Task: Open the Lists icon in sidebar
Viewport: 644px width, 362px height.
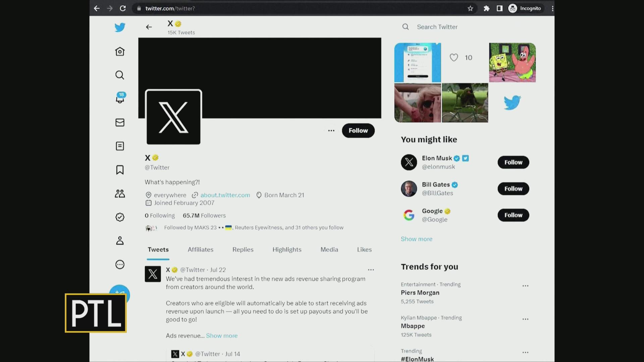Action: click(120, 146)
